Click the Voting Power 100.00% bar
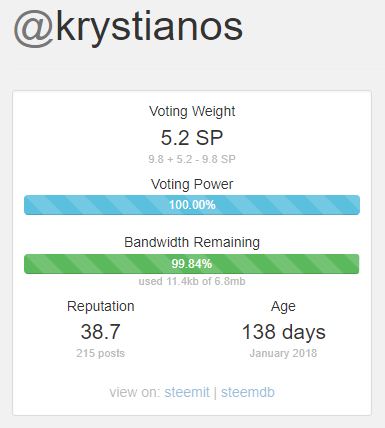Screen dimensions: 385x428 coord(192,205)
